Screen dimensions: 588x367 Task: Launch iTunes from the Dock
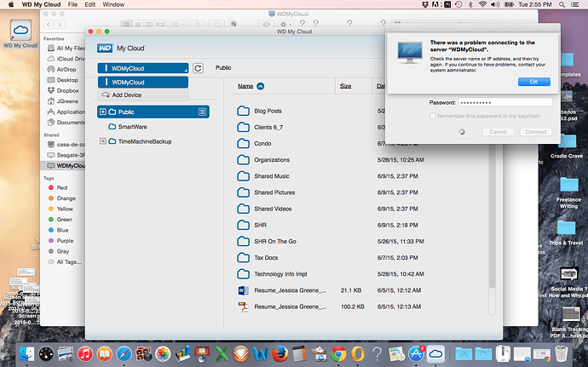pyautogui.click(x=85, y=354)
